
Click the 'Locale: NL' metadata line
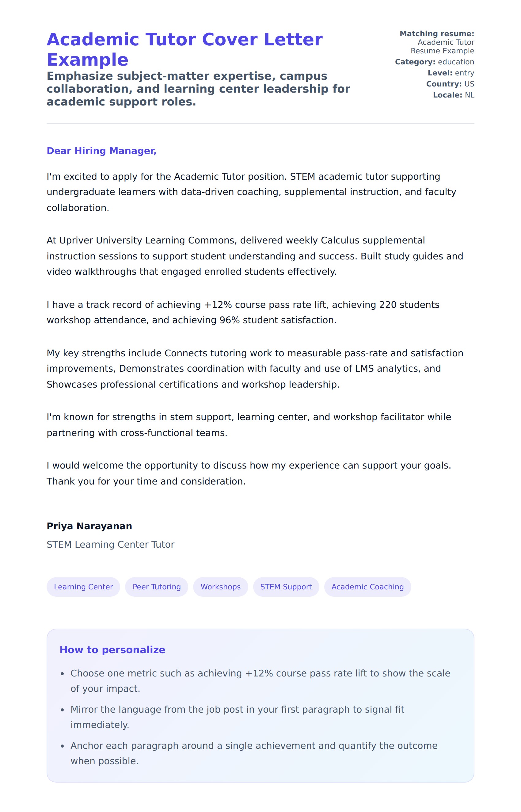pyautogui.click(x=453, y=95)
